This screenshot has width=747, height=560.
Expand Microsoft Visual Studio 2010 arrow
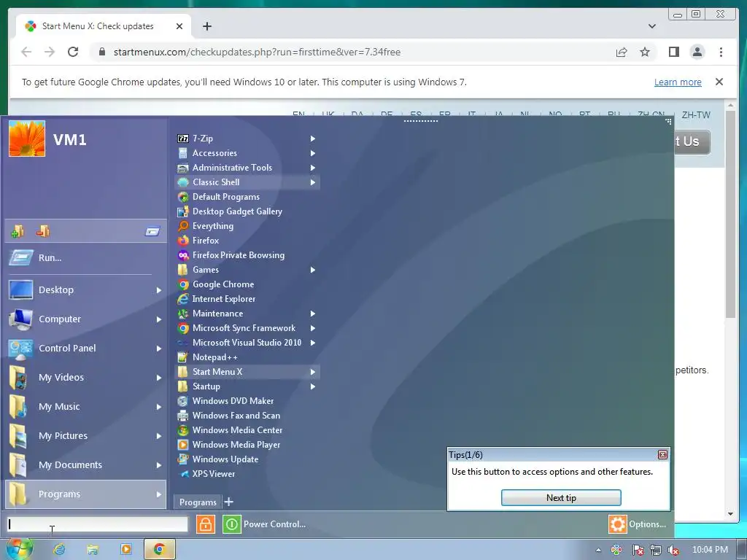[x=313, y=343]
